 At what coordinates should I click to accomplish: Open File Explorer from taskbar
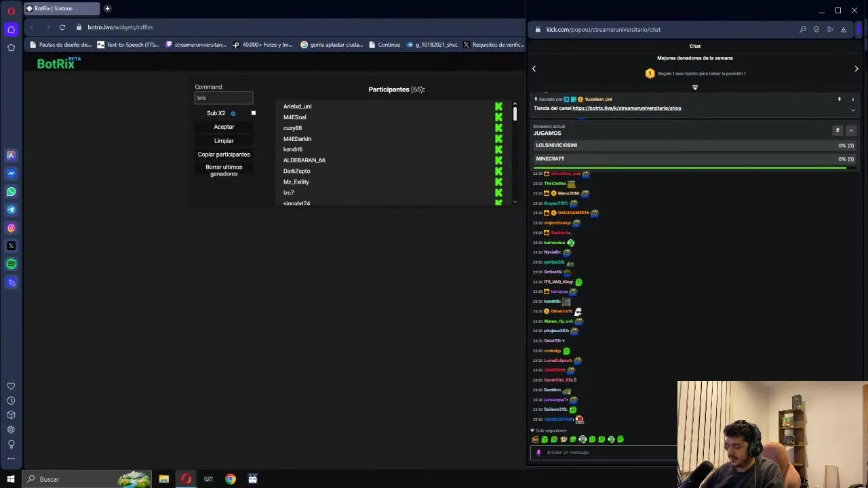pyautogui.click(x=164, y=479)
